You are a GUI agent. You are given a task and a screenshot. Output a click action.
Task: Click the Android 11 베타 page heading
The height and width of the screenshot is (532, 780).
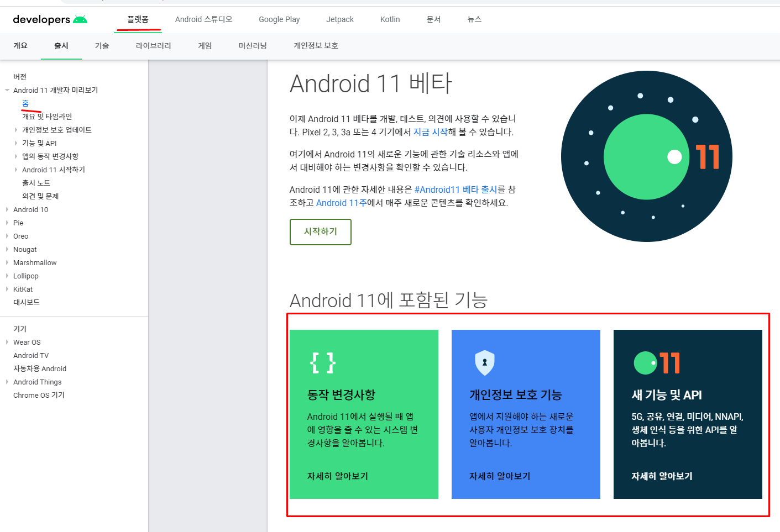click(x=371, y=84)
